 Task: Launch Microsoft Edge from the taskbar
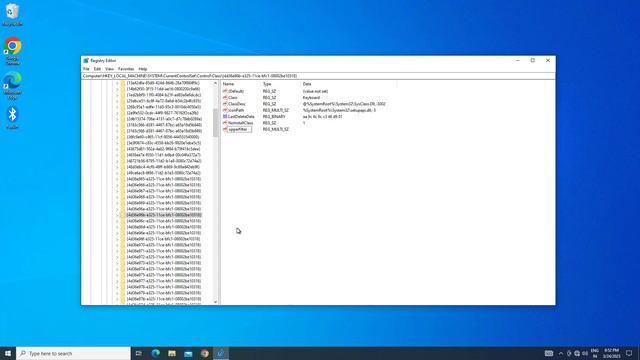pos(156,353)
